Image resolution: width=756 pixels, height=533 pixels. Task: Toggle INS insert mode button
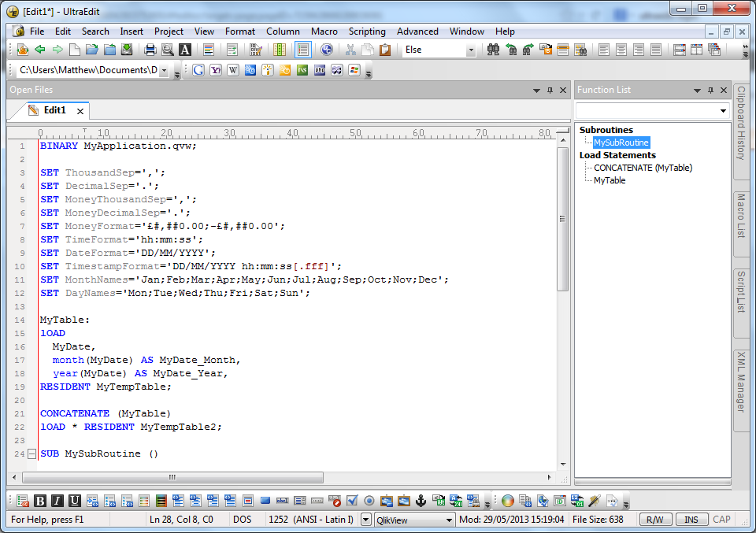click(x=691, y=520)
